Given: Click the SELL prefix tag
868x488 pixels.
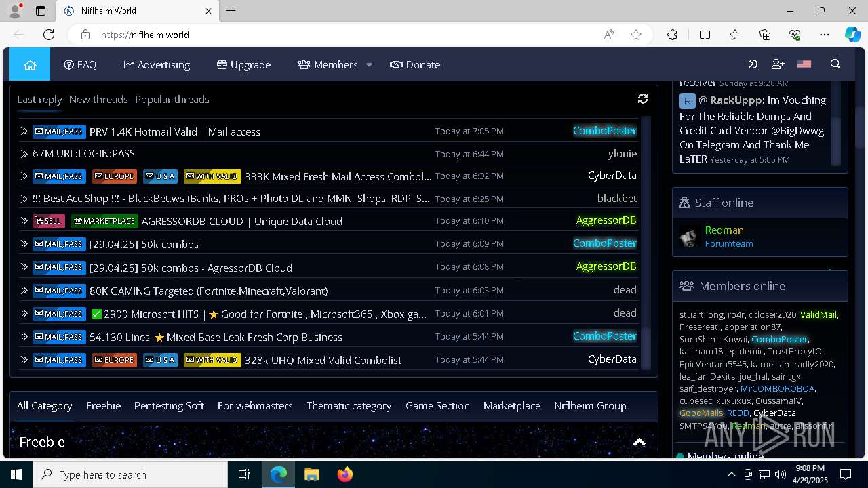Looking at the screenshot, I should pos(49,221).
